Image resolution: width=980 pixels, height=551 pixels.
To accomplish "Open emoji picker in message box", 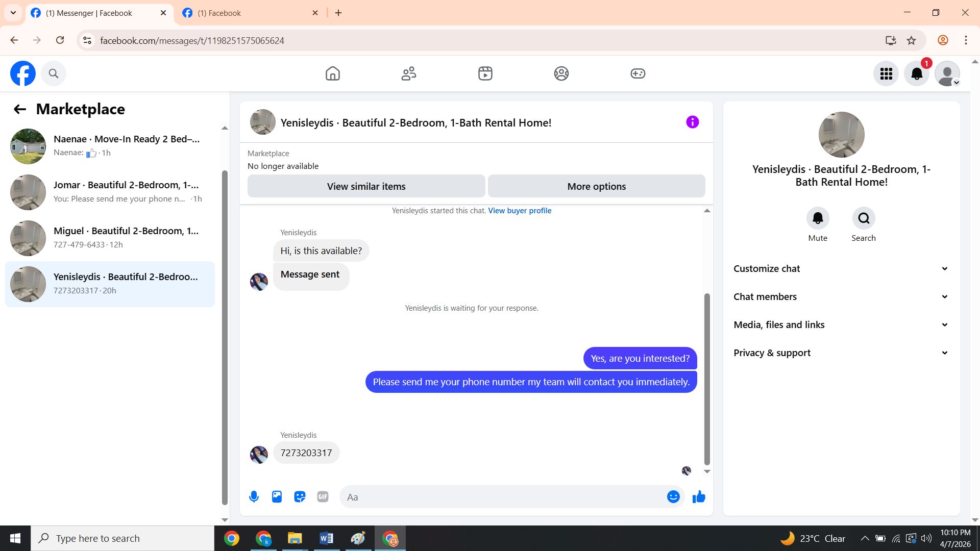I will (673, 496).
